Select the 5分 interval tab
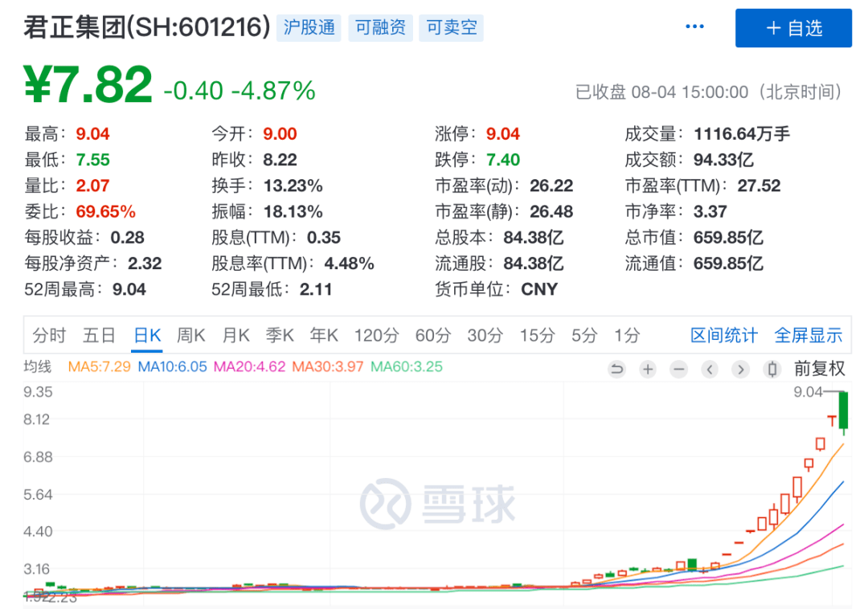Image resolution: width=868 pixels, height=609 pixels. 584,336
